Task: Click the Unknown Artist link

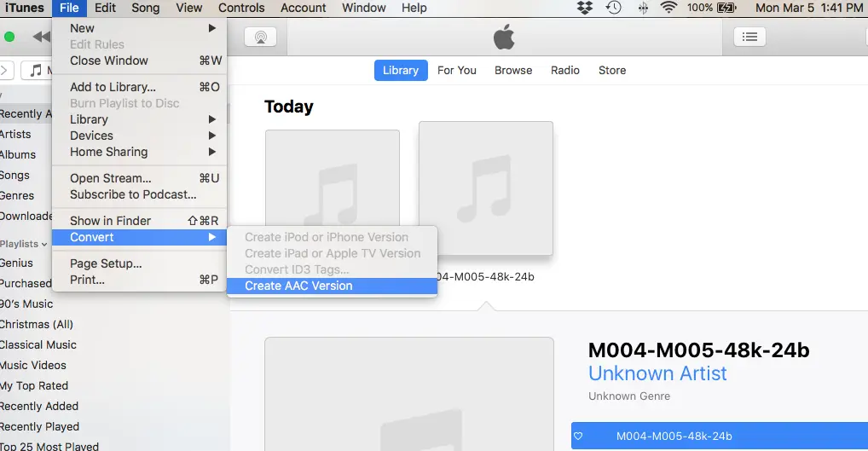Action: point(657,373)
